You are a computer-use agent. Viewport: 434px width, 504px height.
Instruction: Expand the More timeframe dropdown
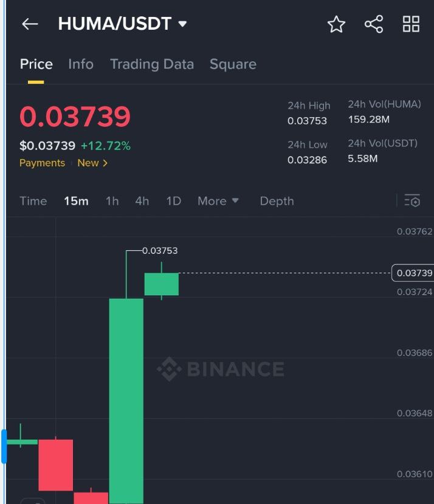(x=218, y=201)
